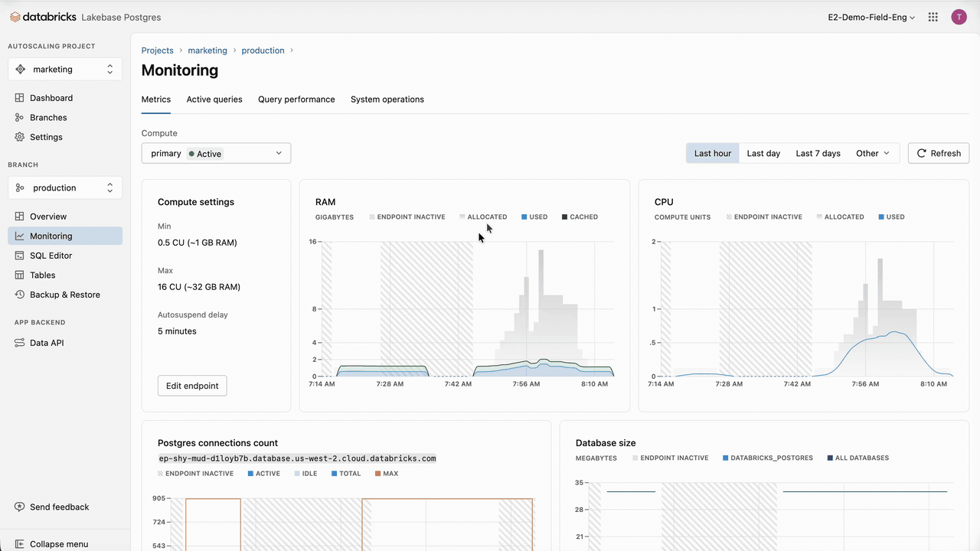Toggle RAM Allocated legend entry
This screenshot has width=980, height=551.
click(483, 217)
